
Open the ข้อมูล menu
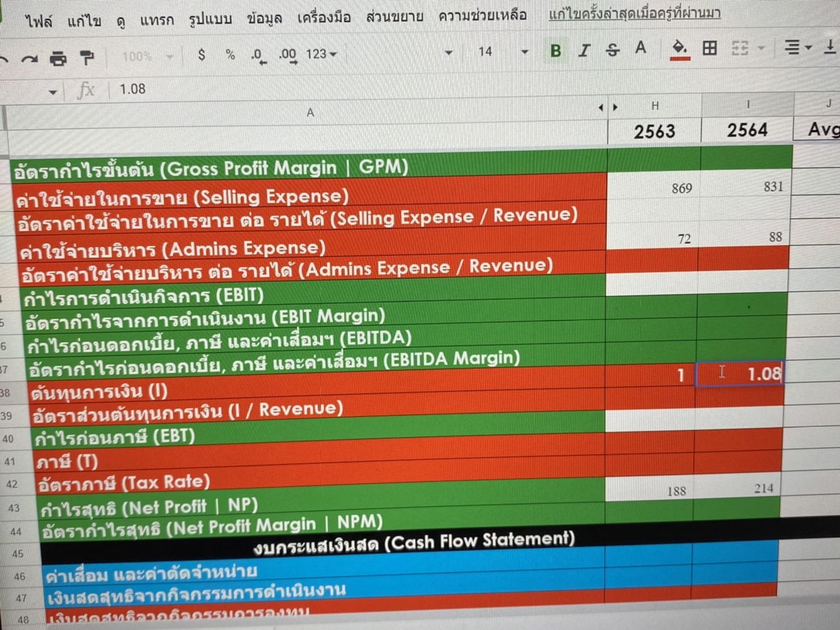(264, 18)
